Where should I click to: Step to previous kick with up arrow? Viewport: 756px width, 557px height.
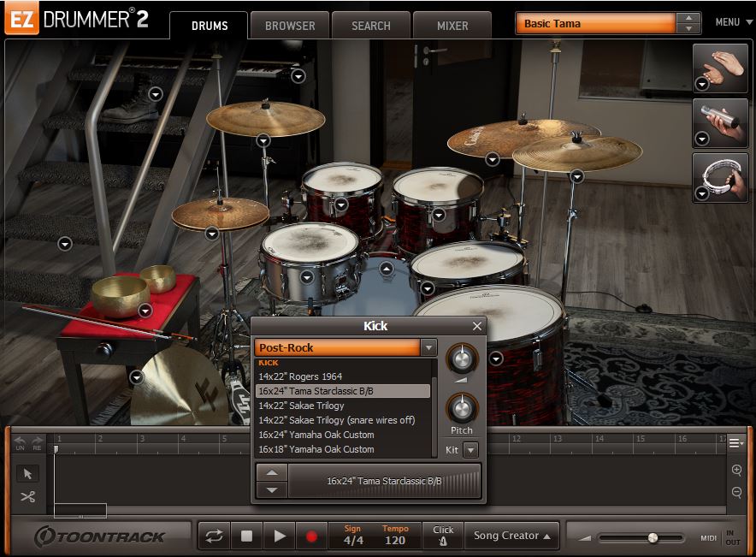pyautogui.click(x=272, y=472)
